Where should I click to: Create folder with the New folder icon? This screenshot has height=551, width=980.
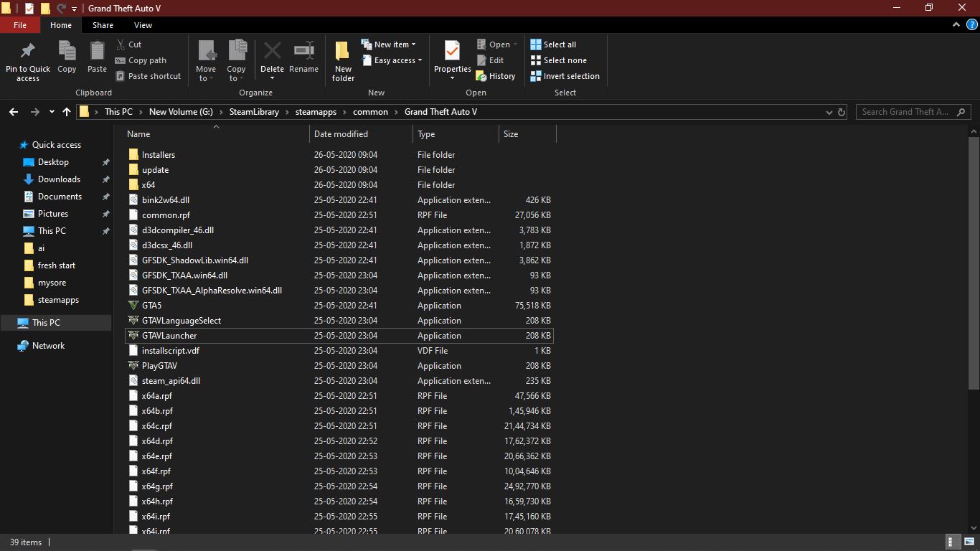[342, 57]
